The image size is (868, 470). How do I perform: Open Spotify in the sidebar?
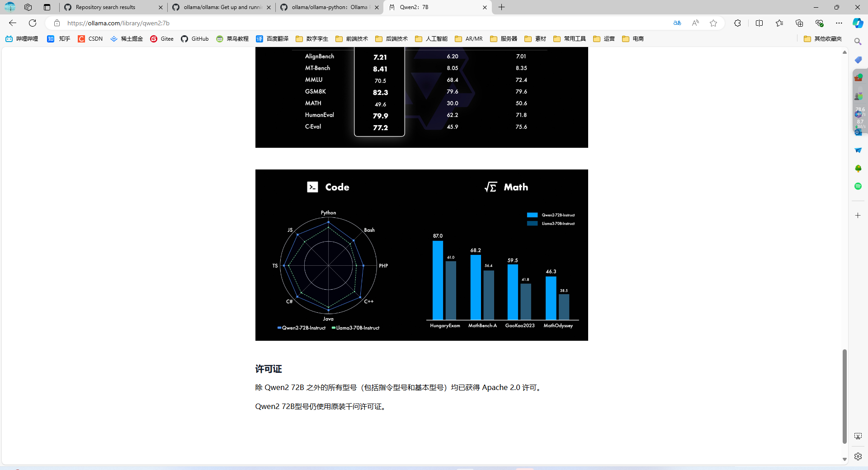(858, 186)
